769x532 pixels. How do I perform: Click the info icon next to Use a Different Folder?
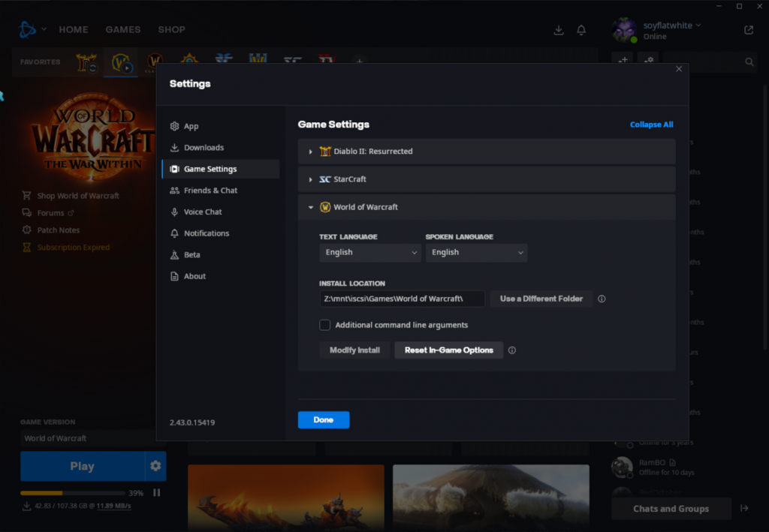tap(602, 299)
